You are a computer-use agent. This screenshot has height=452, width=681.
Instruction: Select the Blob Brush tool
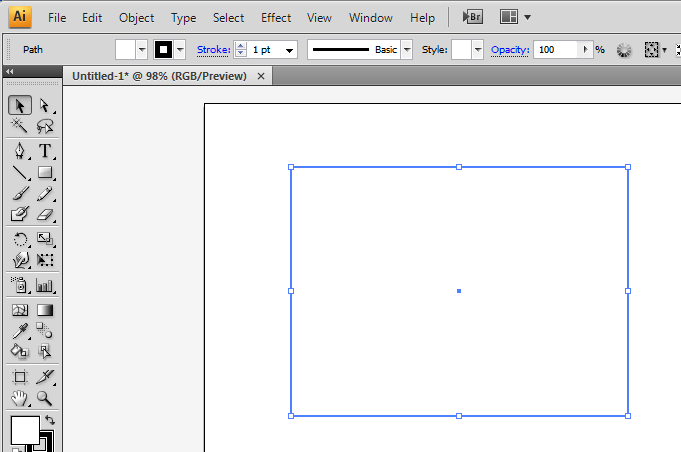(x=20, y=214)
